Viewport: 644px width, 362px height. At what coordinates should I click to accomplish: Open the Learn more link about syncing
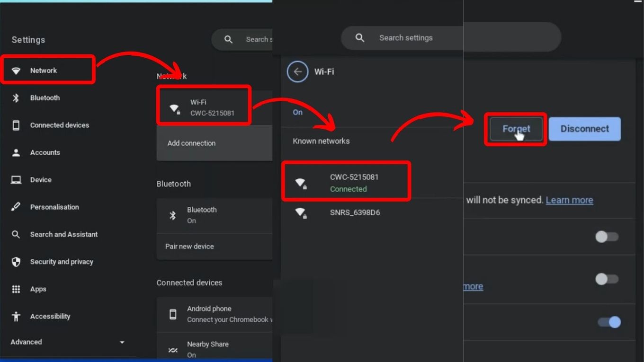pos(569,200)
